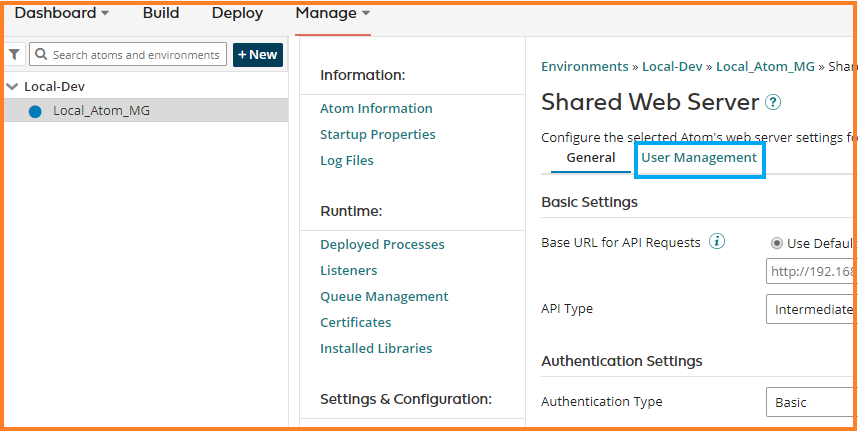858x431 pixels.
Task: Open Startup Properties settings
Action: (x=377, y=134)
